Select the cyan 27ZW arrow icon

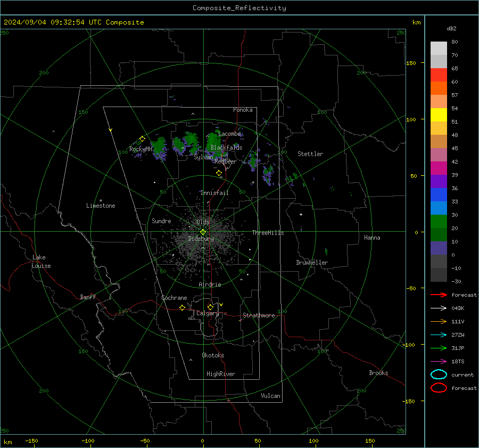(x=439, y=335)
